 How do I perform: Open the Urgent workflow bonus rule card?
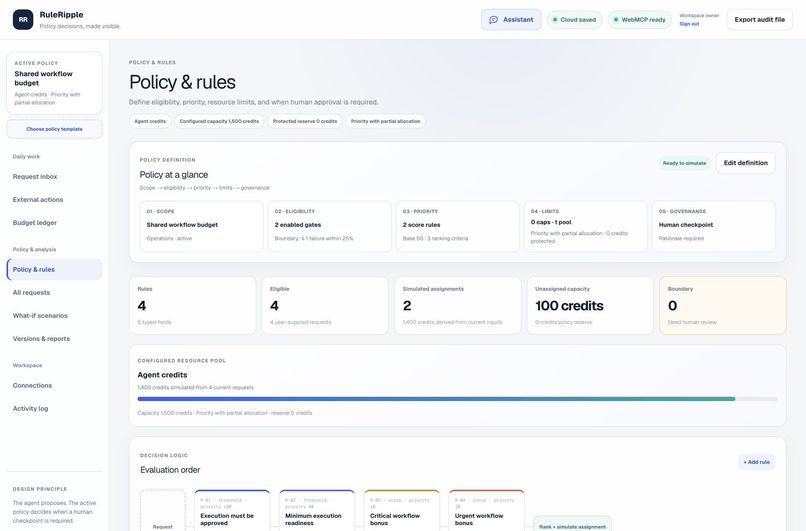coord(487,510)
